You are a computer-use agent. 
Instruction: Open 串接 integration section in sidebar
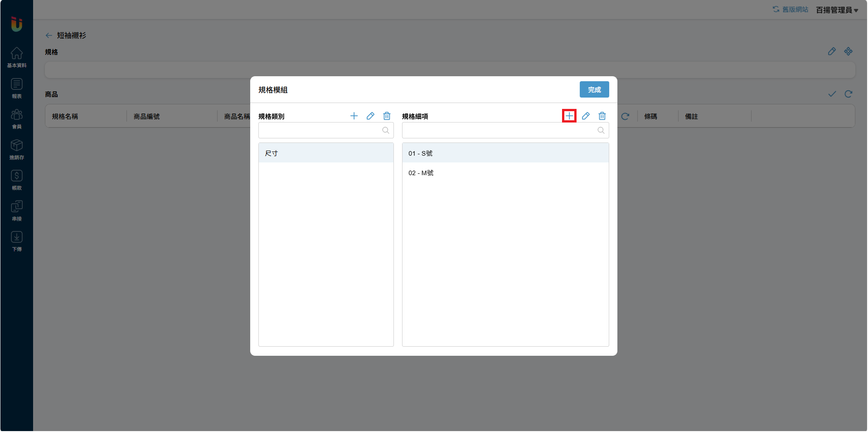point(17,211)
